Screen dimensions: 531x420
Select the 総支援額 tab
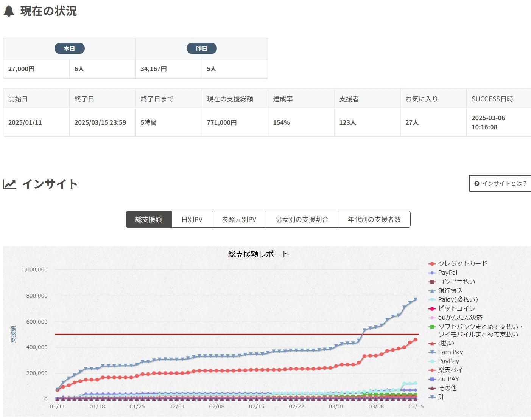pyautogui.click(x=148, y=219)
